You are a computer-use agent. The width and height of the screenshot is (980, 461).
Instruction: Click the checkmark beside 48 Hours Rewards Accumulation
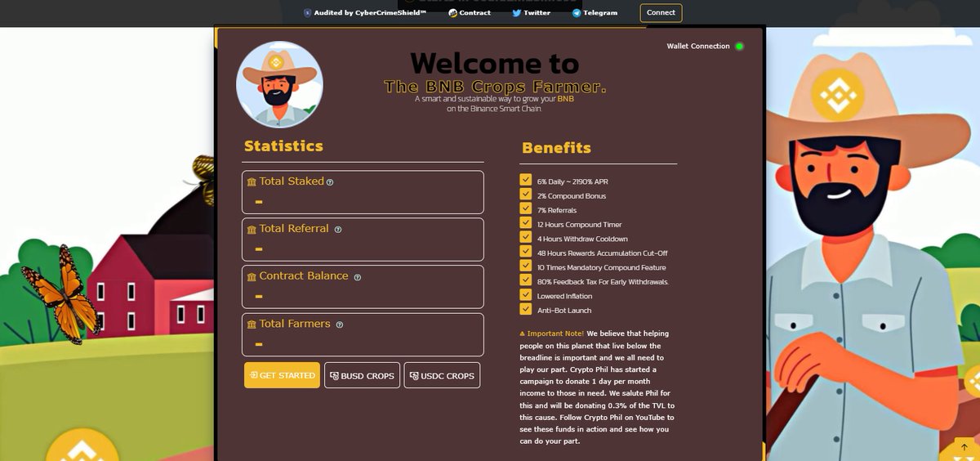coord(526,252)
